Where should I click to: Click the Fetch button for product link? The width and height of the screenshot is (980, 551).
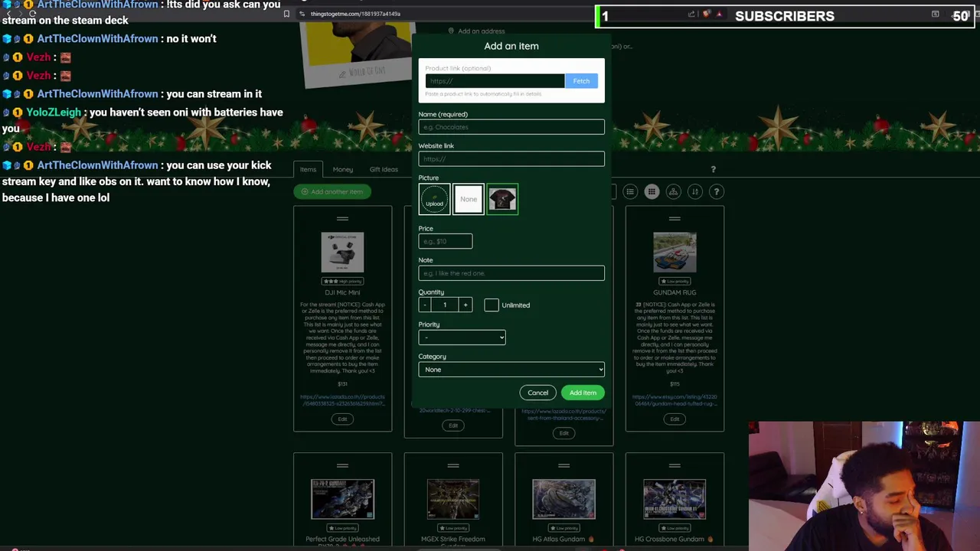pyautogui.click(x=581, y=81)
